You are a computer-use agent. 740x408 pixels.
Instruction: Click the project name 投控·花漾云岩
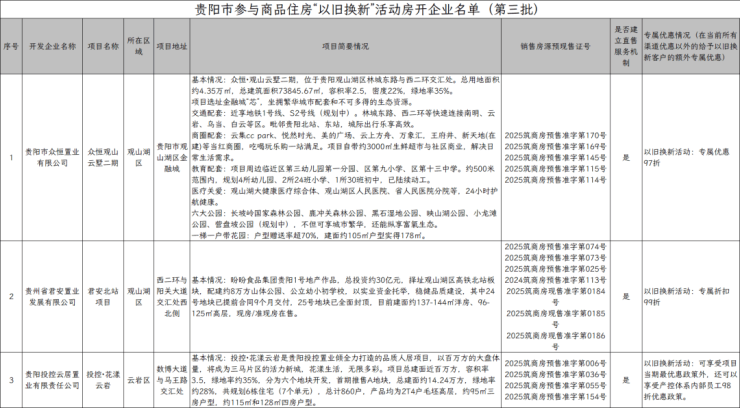click(x=103, y=380)
